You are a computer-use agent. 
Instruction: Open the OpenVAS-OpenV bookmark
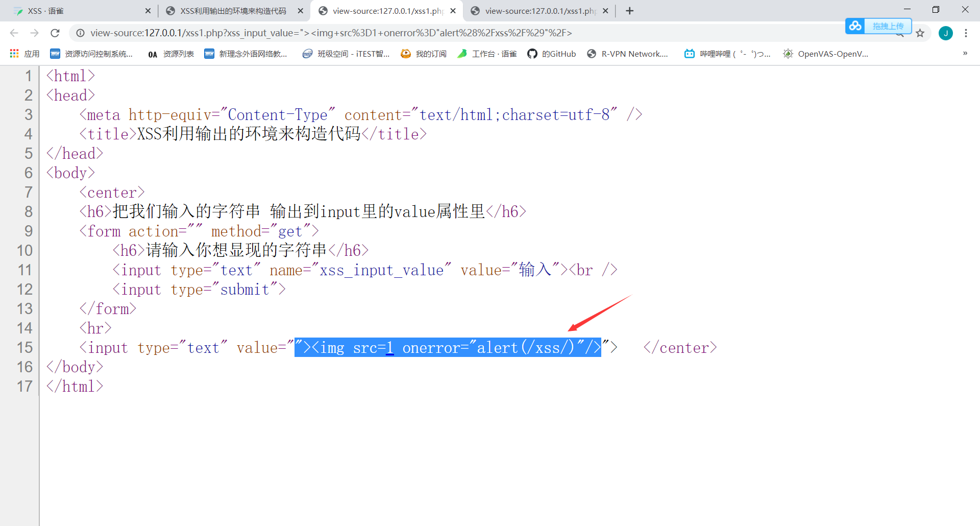click(825, 54)
